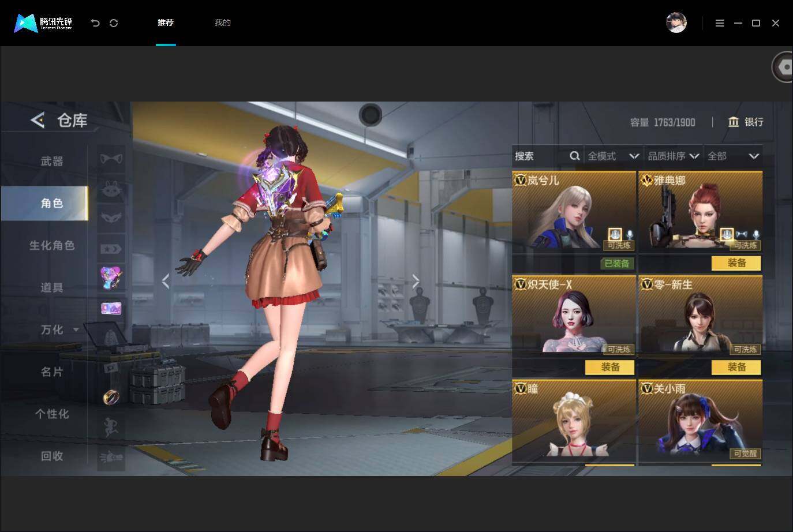This screenshot has height=532, width=793.
Task: Open the 名片 category
Action: point(52,372)
